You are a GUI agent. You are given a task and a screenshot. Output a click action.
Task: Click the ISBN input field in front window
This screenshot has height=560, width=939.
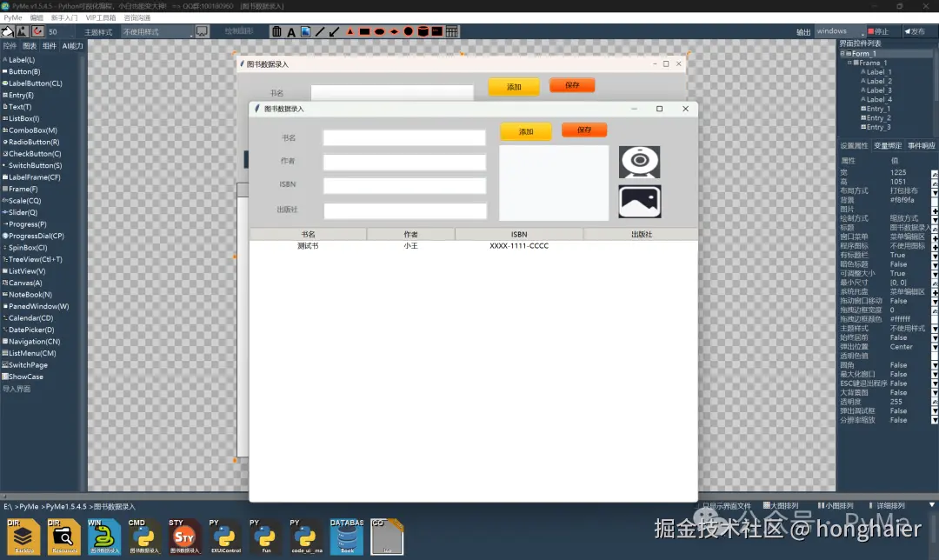(x=404, y=186)
